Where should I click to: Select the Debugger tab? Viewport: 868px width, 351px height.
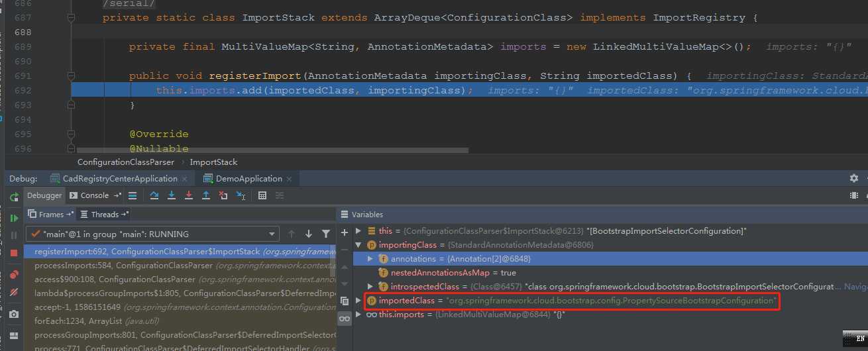pos(44,195)
